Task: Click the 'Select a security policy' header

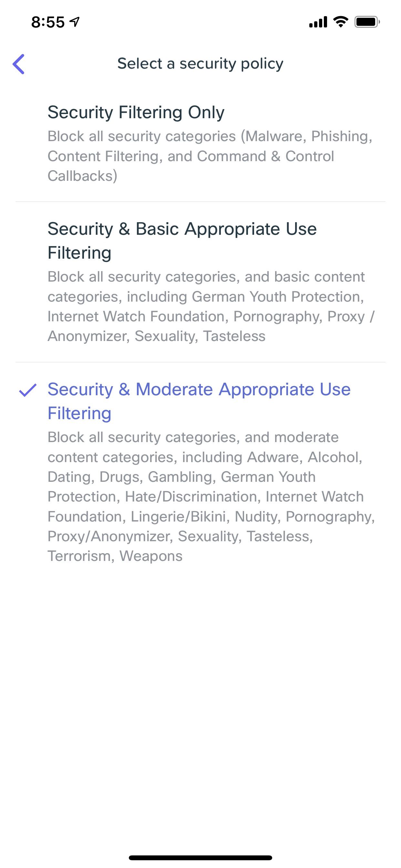Action: tap(200, 64)
